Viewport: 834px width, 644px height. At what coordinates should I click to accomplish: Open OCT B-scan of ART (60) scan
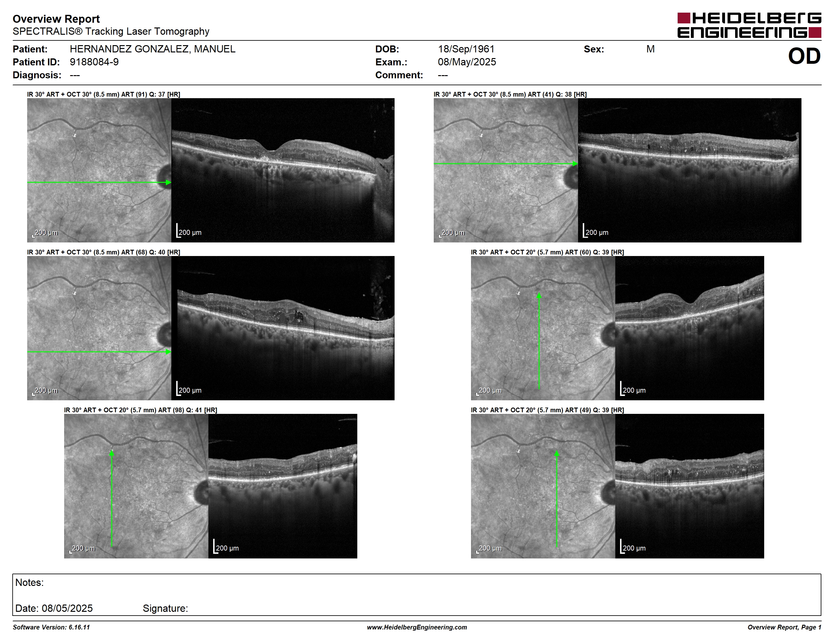690,328
